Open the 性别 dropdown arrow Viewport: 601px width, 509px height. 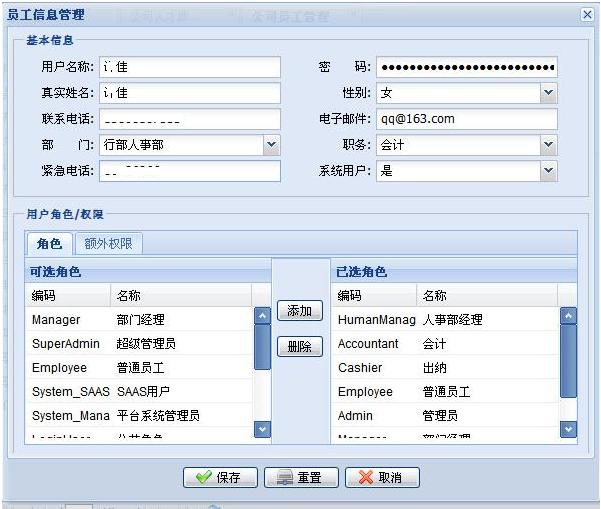[548, 93]
